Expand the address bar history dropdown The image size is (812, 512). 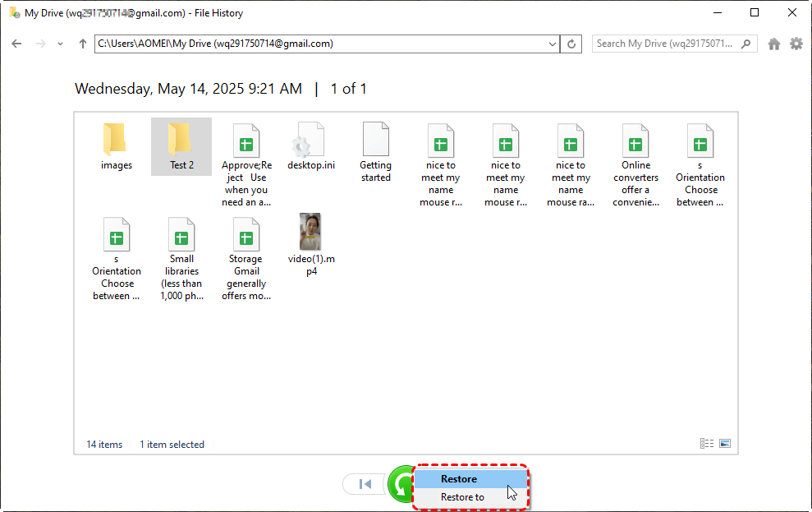point(552,44)
